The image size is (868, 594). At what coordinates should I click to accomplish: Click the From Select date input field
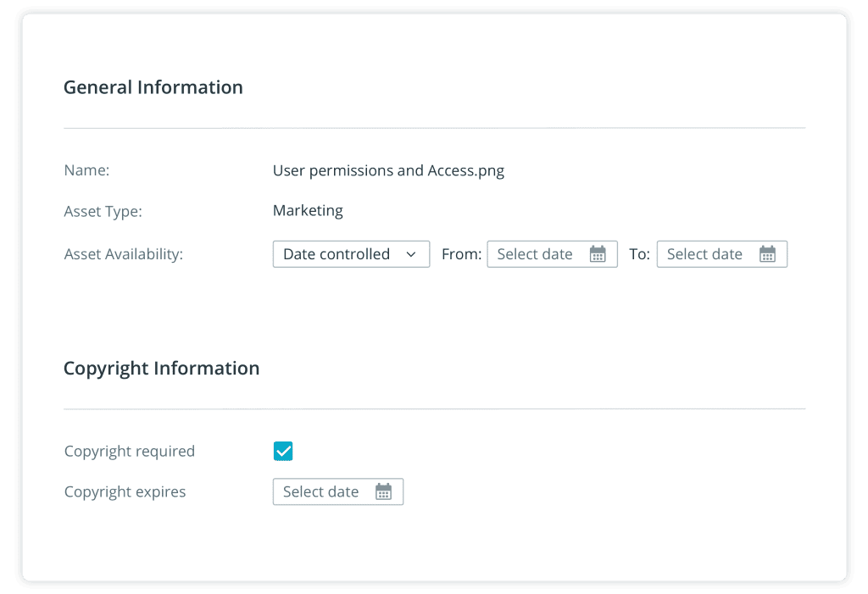point(542,253)
